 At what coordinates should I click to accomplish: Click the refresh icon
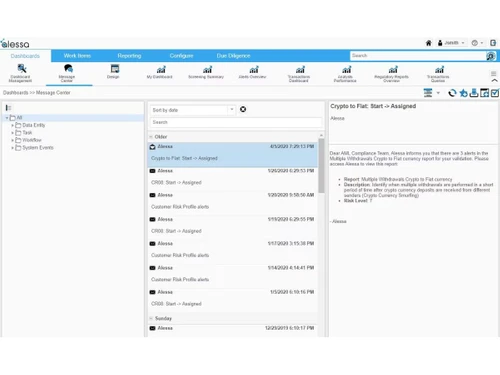point(452,93)
